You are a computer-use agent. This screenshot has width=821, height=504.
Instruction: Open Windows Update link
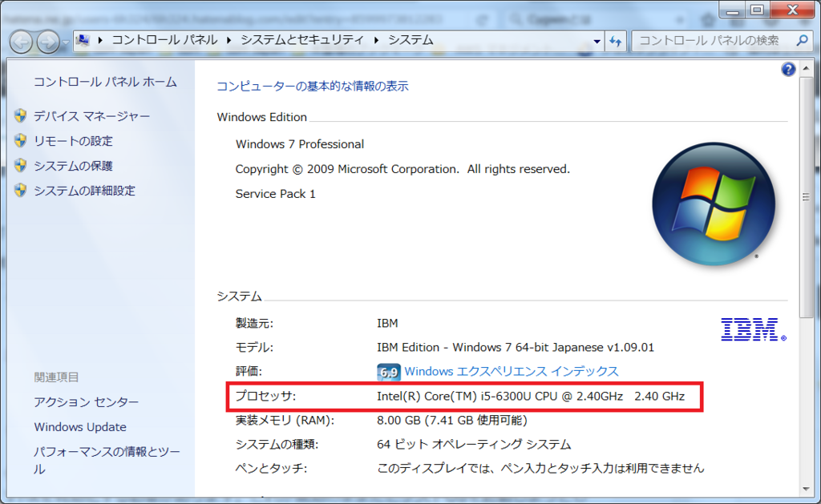pyautogui.click(x=80, y=427)
